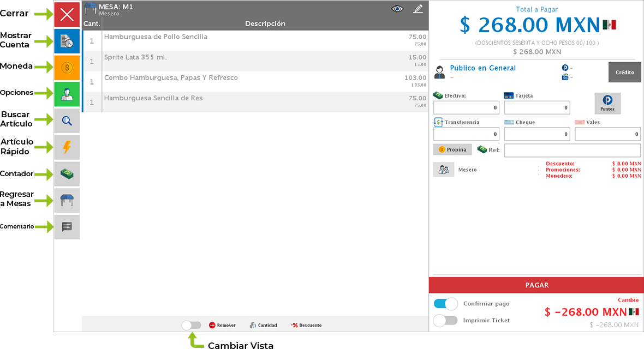The image size is (644, 349).
Task: Open Mostrar Cuenta from the sidebar
Action: tap(67, 41)
